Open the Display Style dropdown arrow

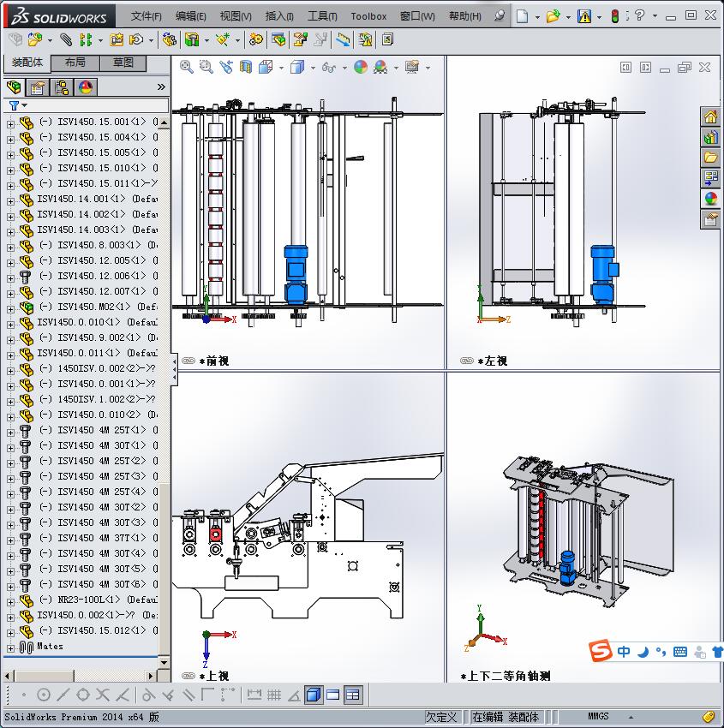point(313,68)
